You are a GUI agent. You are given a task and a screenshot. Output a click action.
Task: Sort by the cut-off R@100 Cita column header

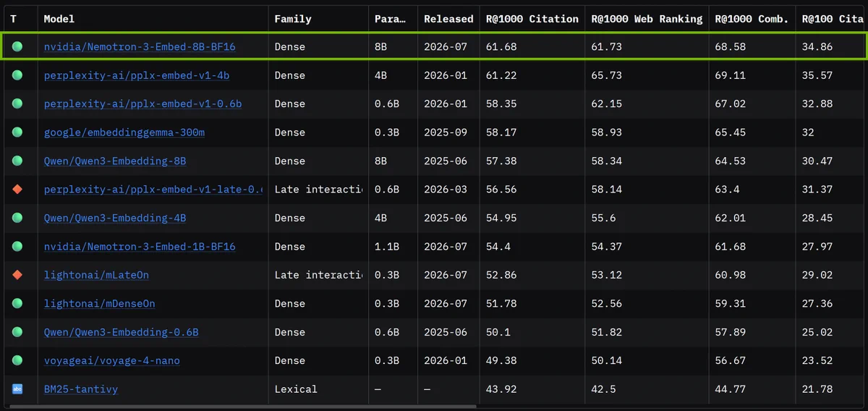pos(833,19)
